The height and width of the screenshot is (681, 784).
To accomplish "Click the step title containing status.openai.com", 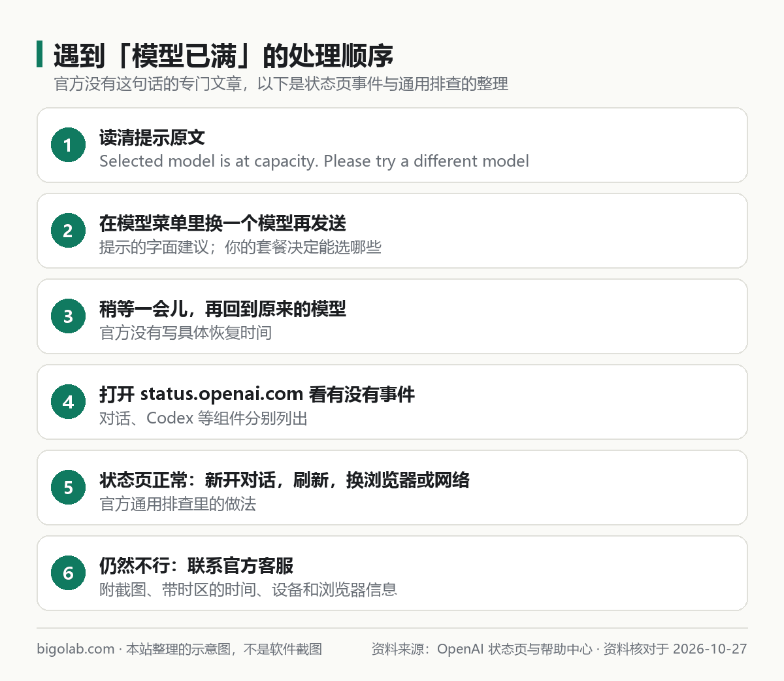I will pos(257,394).
